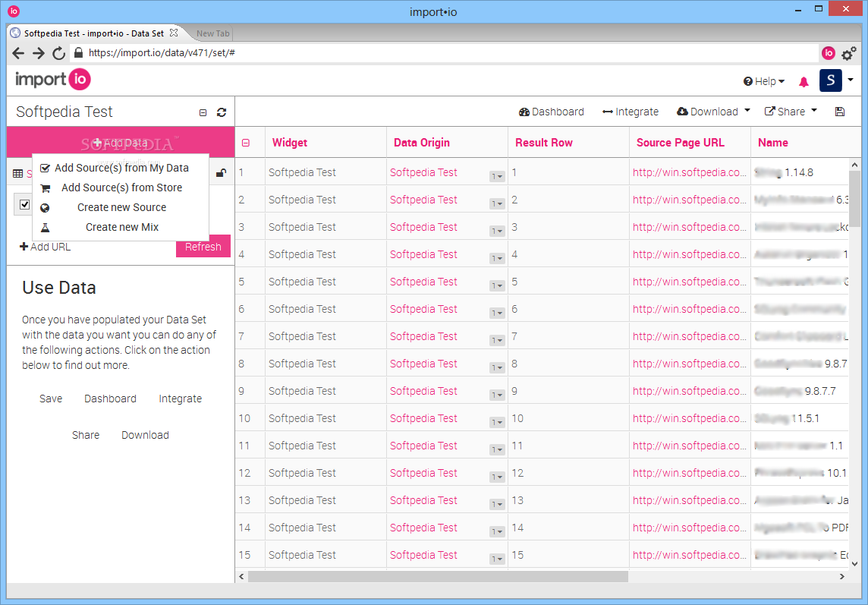Select Result Row cell 14

coord(568,528)
